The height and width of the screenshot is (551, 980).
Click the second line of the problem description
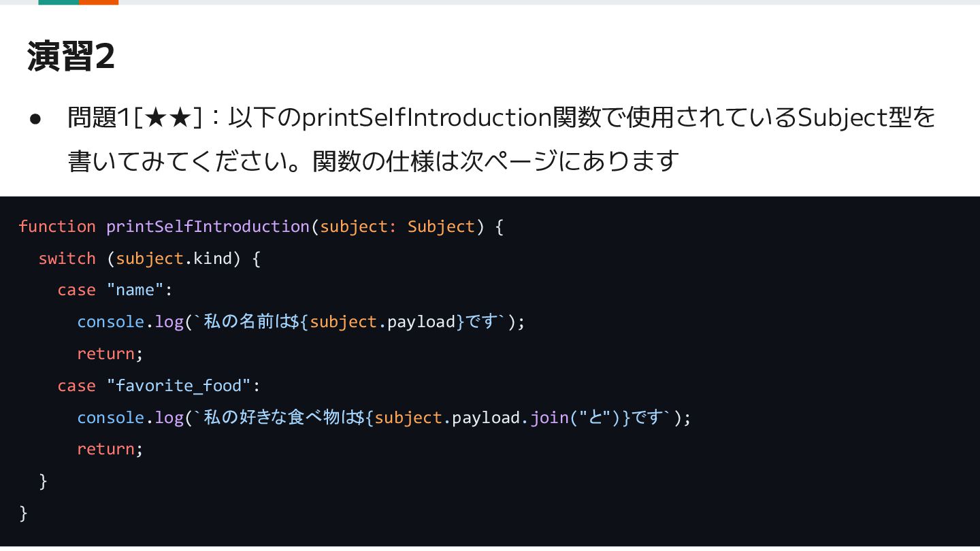click(x=374, y=161)
